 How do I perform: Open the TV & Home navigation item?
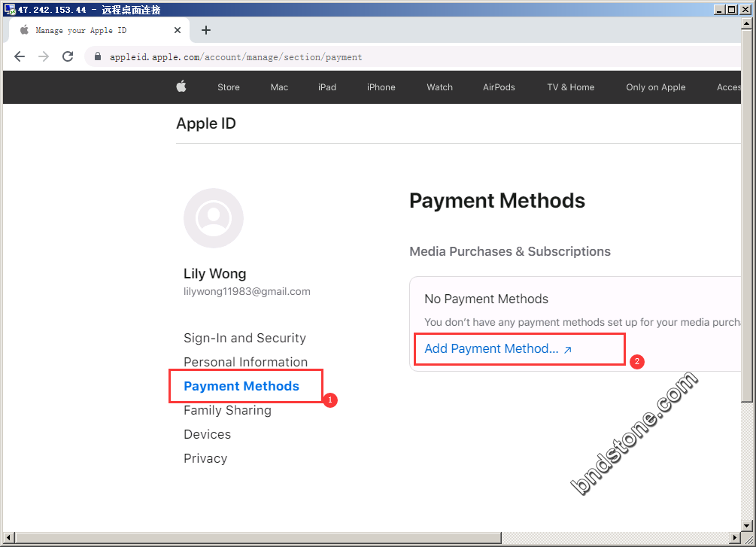570,87
